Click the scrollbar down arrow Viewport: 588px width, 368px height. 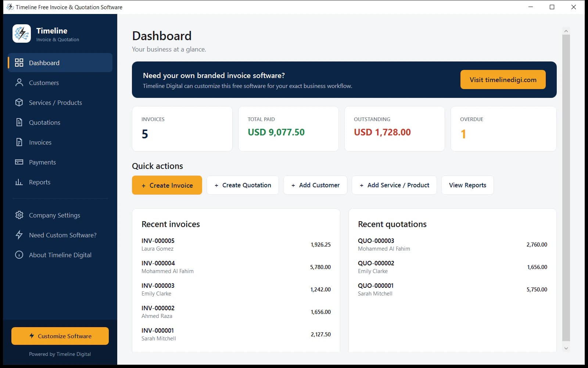(566, 348)
